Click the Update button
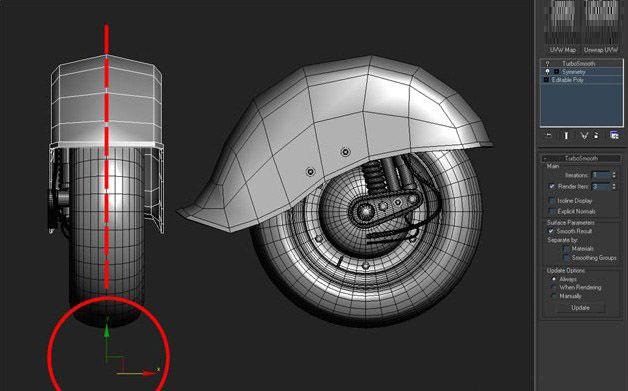Image resolution: width=628 pixels, height=391 pixels. click(581, 308)
